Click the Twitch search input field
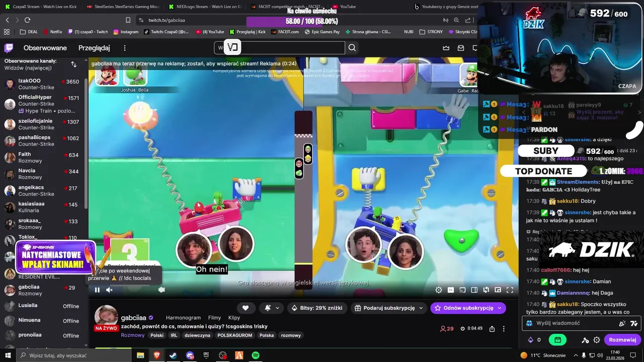The height and width of the screenshot is (362, 644). pyautogui.click(x=279, y=48)
